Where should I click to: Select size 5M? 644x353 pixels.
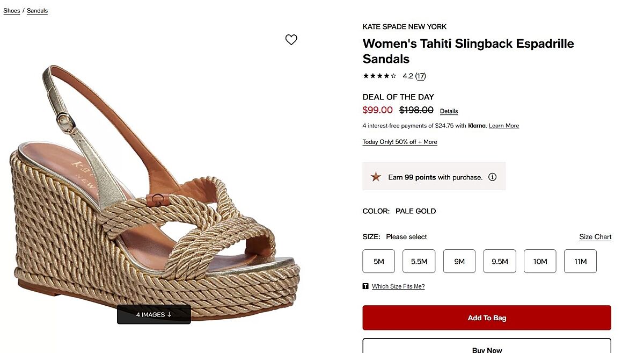(x=379, y=261)
